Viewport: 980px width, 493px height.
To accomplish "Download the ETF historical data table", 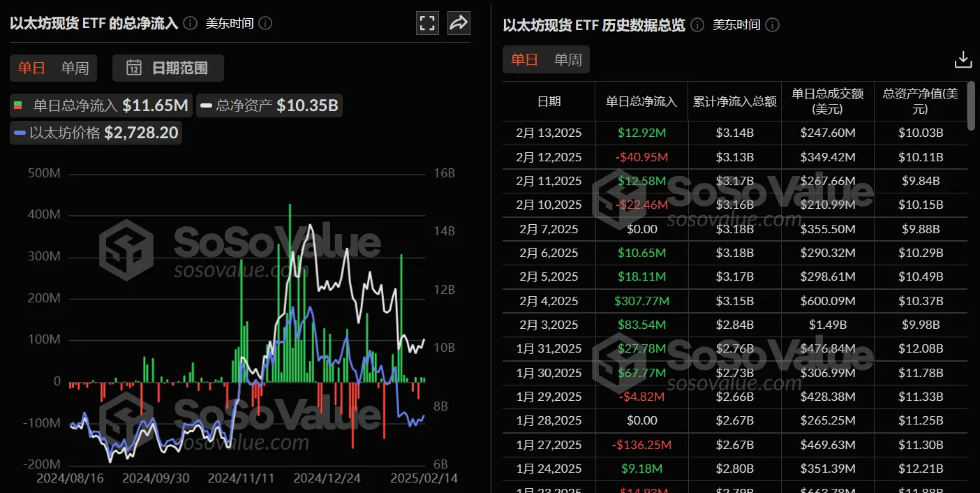I will pyautogui.click(x=963, y=60).
